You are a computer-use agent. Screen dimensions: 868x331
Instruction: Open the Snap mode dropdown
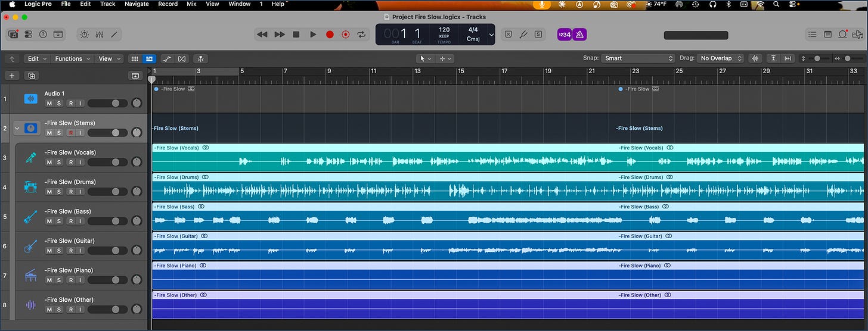click(x=637, y=58)
